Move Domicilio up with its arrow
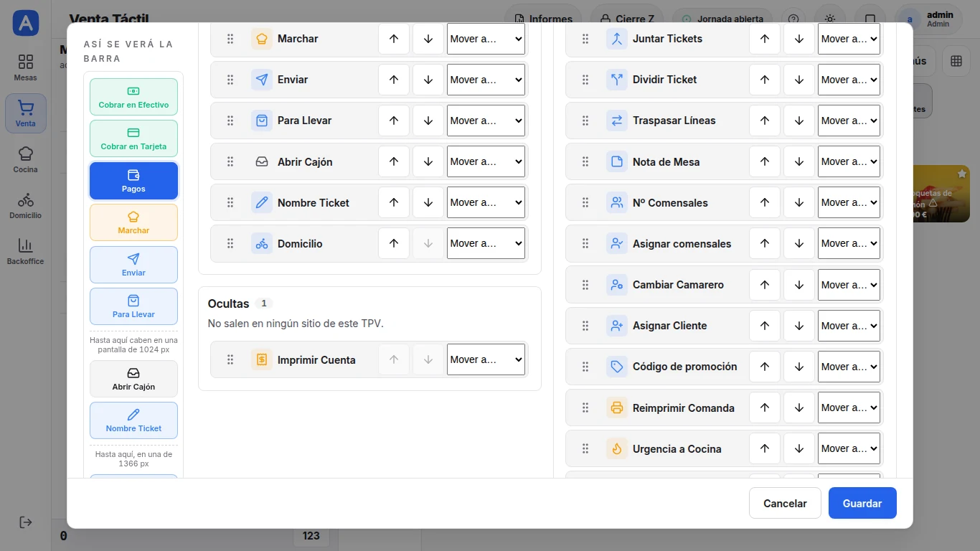The width and height of the screenshot is (980, 551). (x=394, y=243)
